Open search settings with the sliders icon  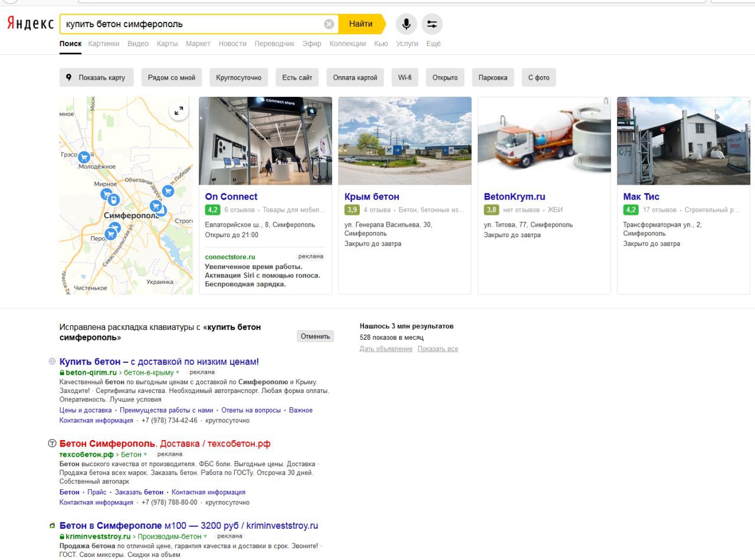(432, 24)
